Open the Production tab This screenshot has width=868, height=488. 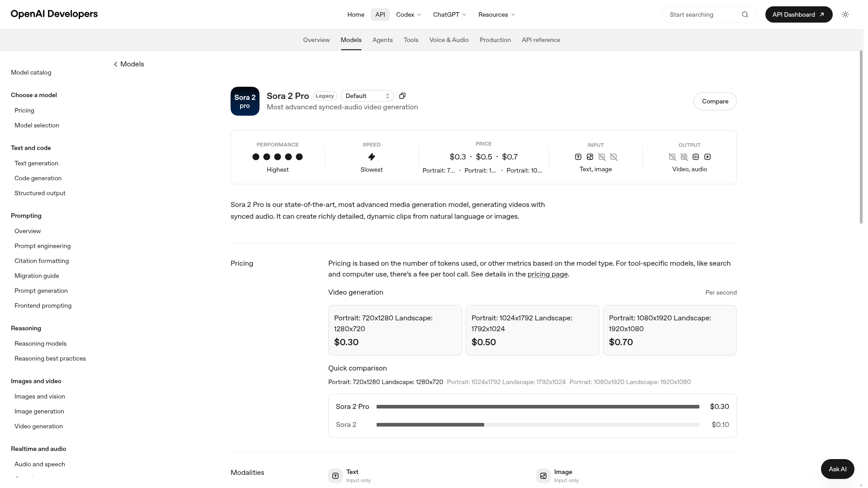point(495,40)
